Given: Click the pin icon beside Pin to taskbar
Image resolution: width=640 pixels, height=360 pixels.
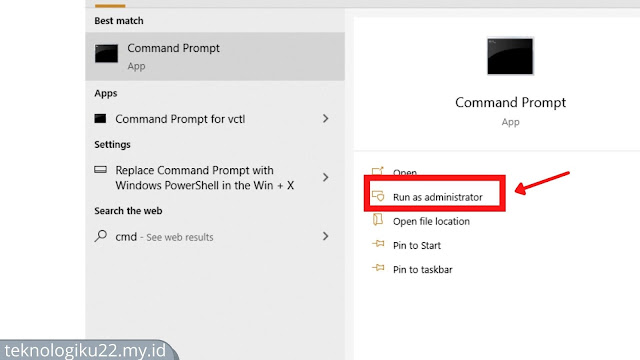Looking at the screenshot, I should point(378,268).
